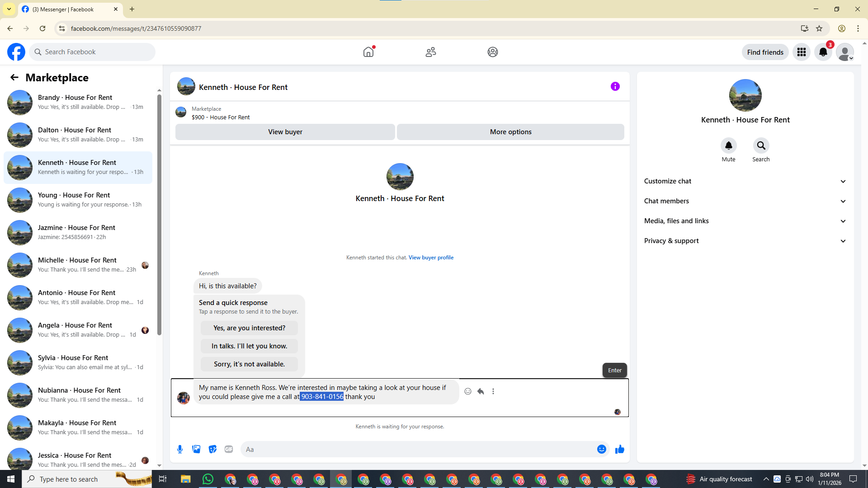
Task: Show hidden system tray icons
Action: pos(766,479)
